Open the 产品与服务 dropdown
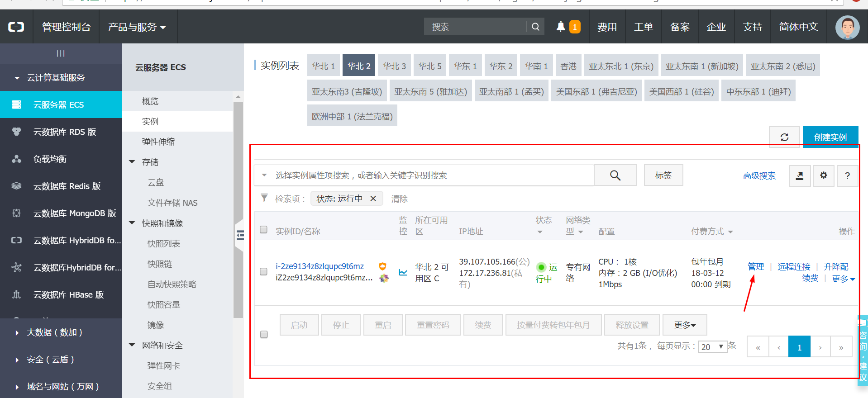The width and height of the screenshot is (868, 398). pyautogui.click(x=137, y=27)
